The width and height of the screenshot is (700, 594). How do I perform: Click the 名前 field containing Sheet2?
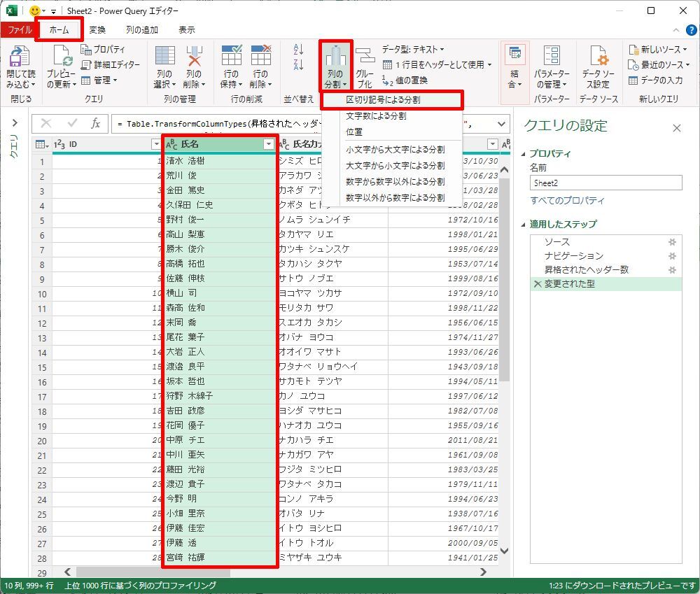[605, 183]
